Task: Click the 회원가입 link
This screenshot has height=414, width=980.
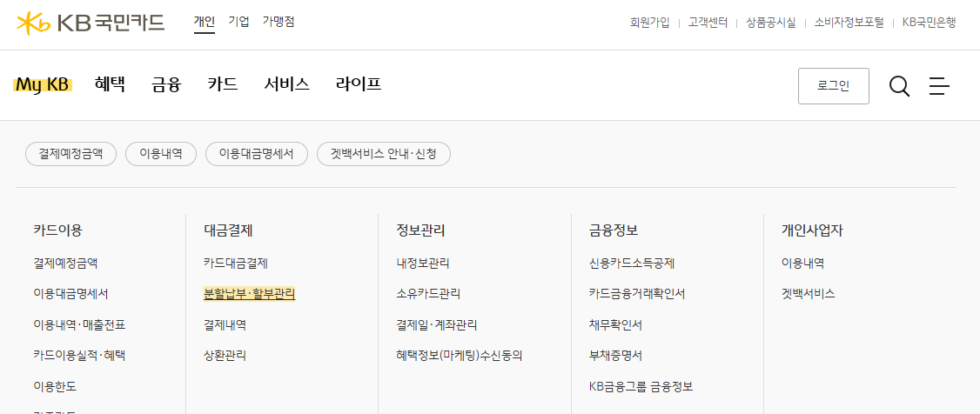Action: [x=649, y=23]
